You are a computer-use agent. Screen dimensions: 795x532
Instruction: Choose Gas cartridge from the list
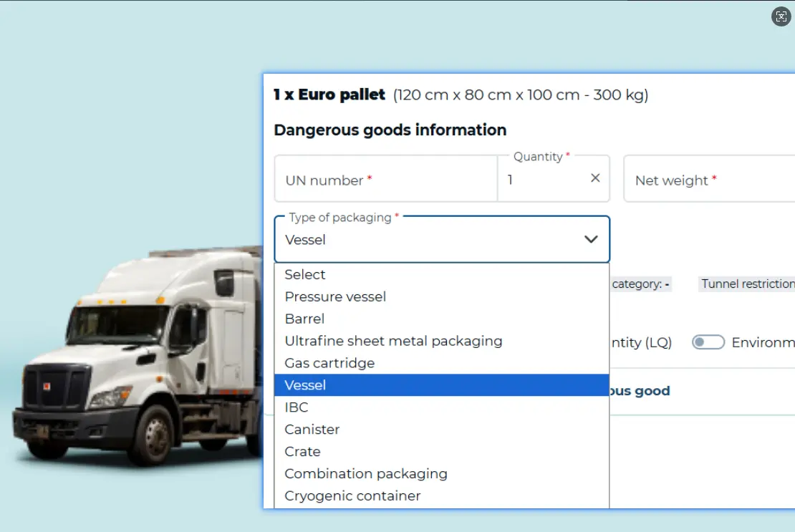pos(442,363)
